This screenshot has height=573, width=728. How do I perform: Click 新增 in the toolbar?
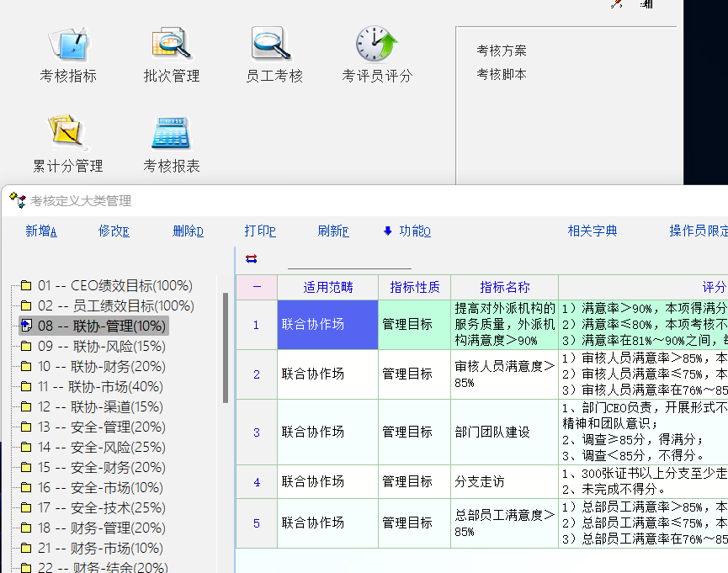coord(41,231)
